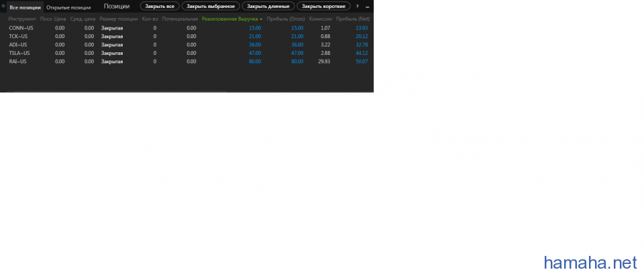Toggle sort on Реализованная Выручка header

pos(232,19)
